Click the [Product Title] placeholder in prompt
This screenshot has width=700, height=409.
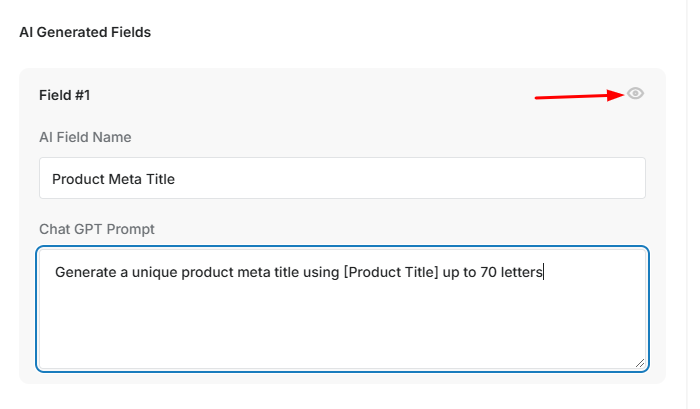click(x=391, y=272)
